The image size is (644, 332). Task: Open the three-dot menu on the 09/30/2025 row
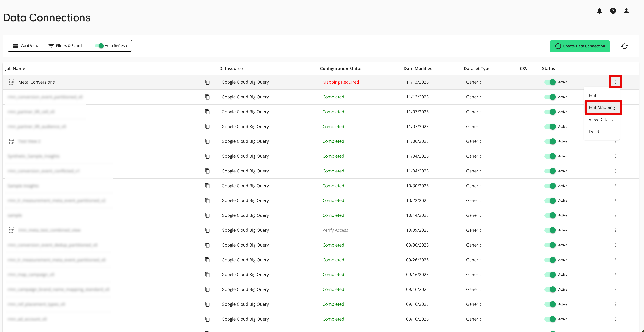point(615,245)
